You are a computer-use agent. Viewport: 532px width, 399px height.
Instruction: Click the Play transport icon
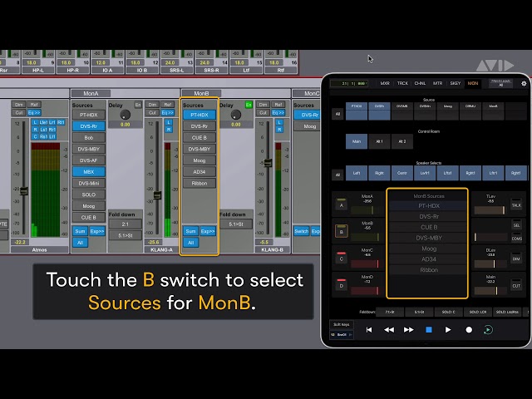[x=448, y=330]
